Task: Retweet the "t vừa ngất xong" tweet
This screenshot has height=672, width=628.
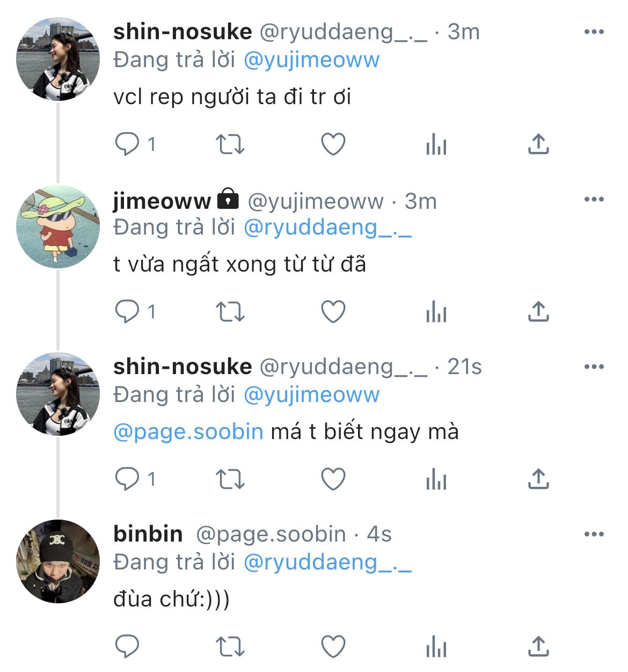Action: [230, 312]
